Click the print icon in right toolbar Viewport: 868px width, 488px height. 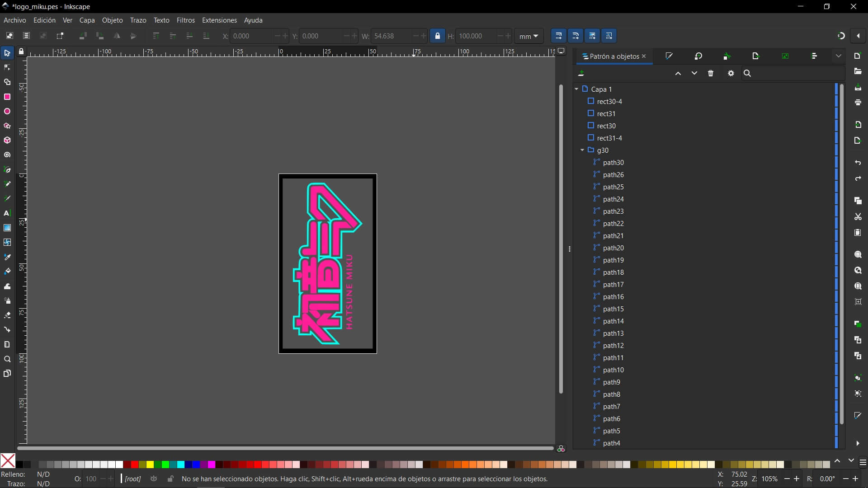point(858,103)
